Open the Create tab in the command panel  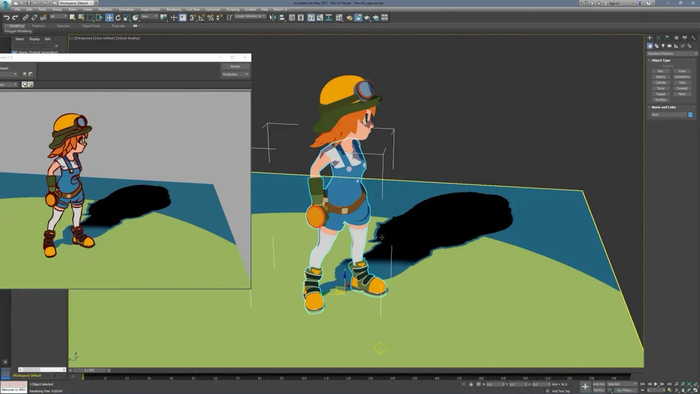pos(650,38)
